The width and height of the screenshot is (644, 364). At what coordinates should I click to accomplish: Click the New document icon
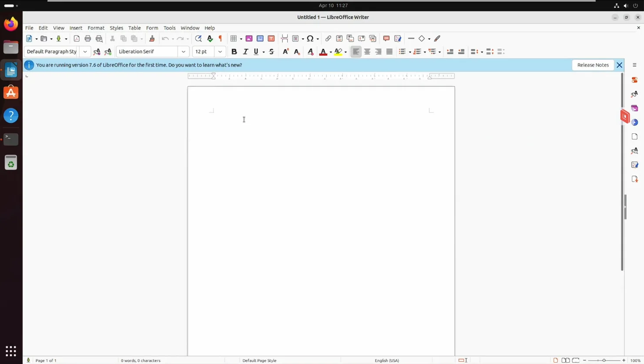coord(29,39)
